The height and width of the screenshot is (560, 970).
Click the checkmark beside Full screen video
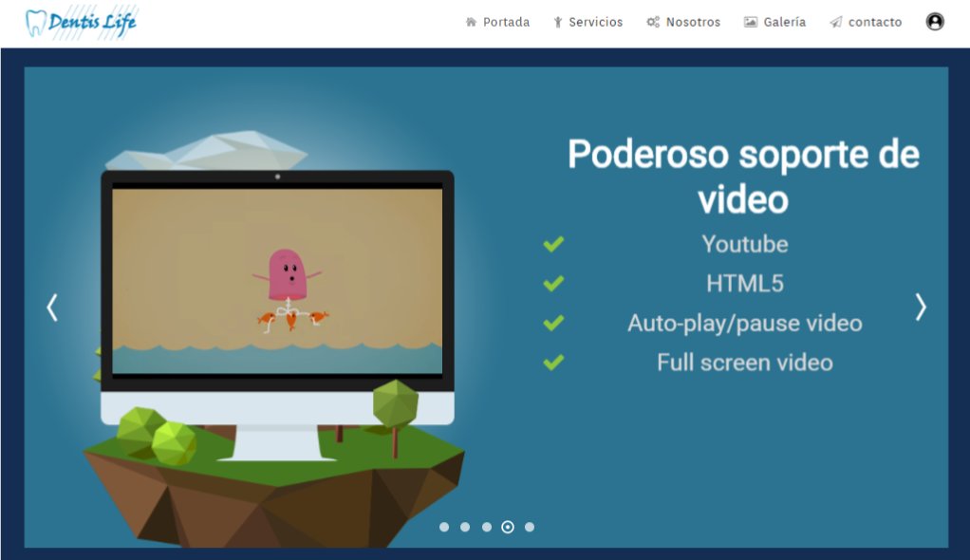(x=553, y=362)
